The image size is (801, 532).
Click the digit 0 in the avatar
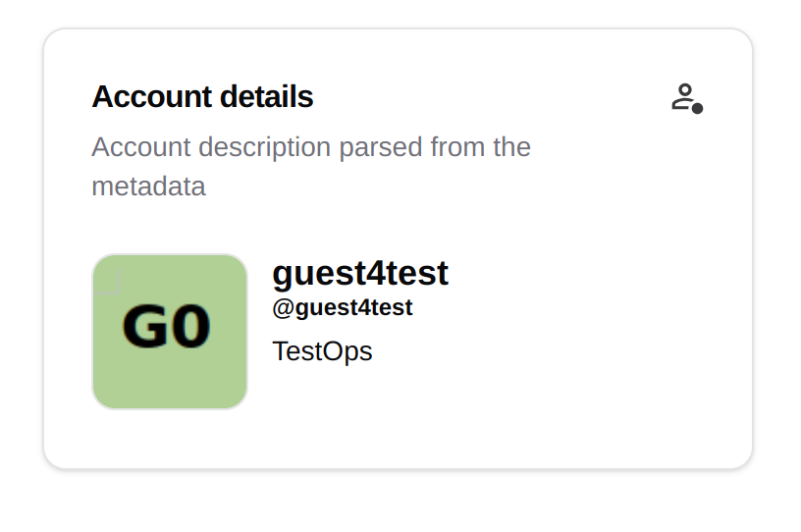point(191,326)
